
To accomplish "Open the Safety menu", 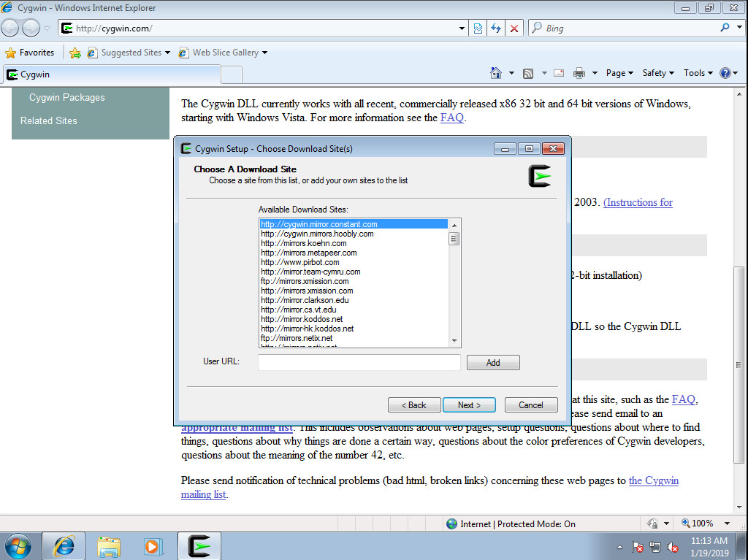I will [658, 73].
